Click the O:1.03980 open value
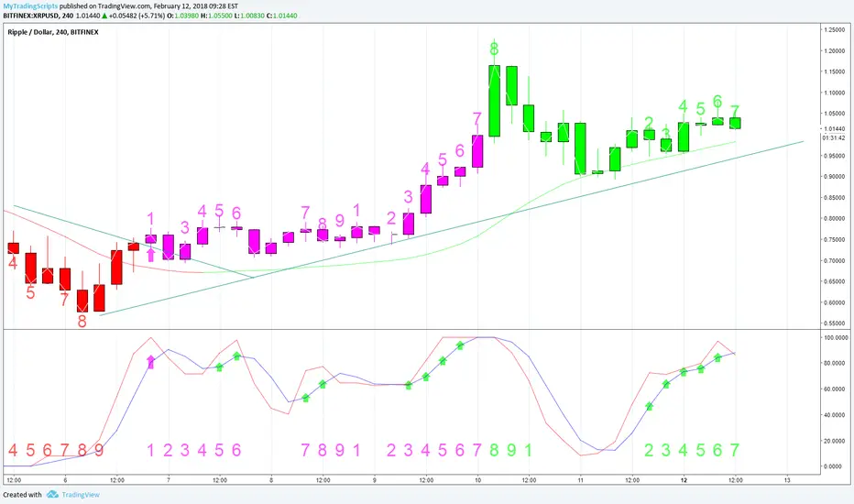This screenshot has width=854, height=504. (183, 16)
